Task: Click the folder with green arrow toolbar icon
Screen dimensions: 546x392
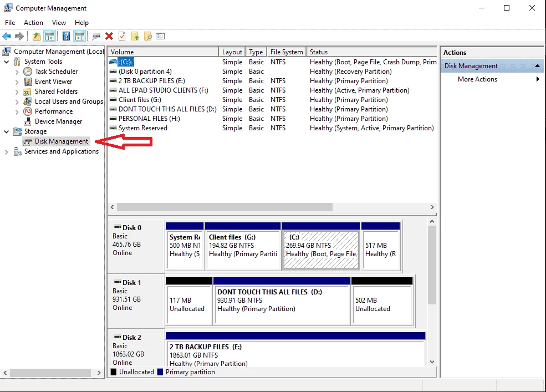Action: [x=135, y=36]
